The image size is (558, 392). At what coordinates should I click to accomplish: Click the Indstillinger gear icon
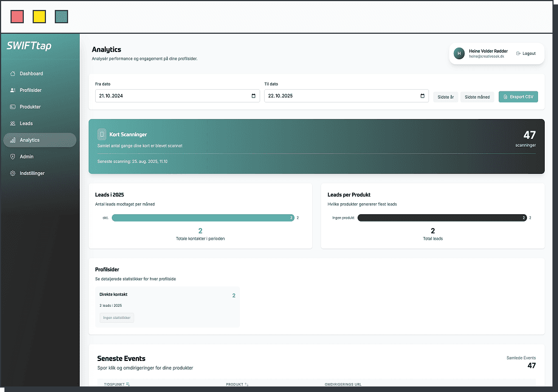pyautogui.click(x=13, y=173)
